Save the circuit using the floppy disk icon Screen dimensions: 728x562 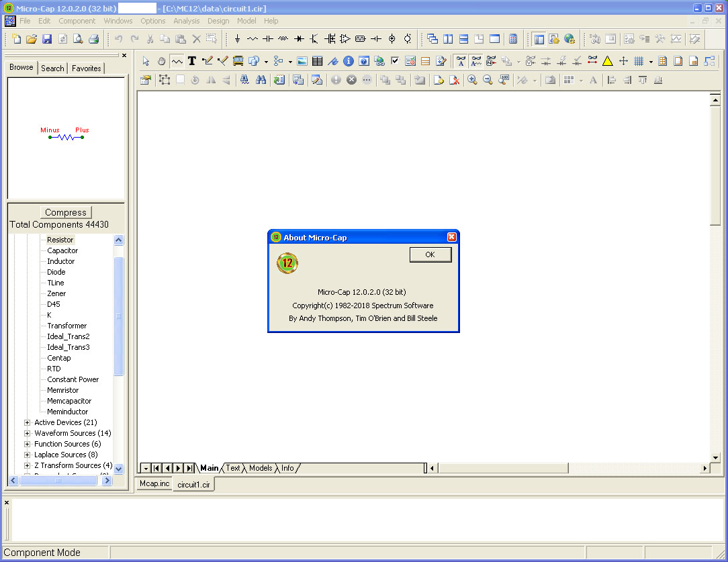[x=47, y=39]
